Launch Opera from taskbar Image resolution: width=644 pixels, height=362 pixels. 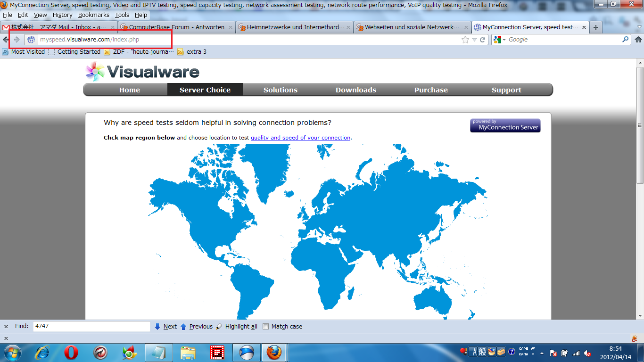pyautogui.click(x=71, y=353)
